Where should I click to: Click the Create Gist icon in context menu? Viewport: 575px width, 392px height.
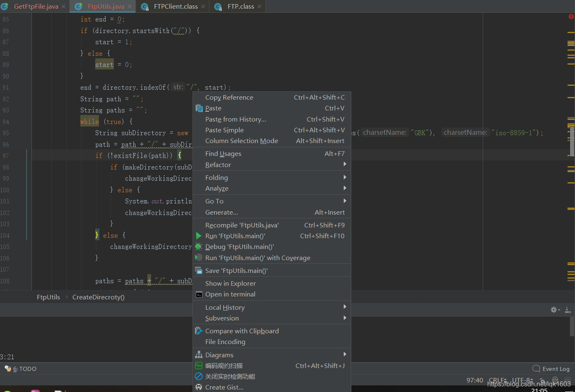[199, 387]
